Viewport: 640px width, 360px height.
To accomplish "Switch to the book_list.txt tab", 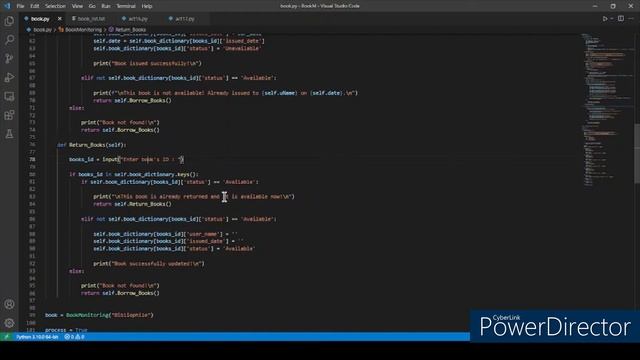I will (x=91, y=19).
